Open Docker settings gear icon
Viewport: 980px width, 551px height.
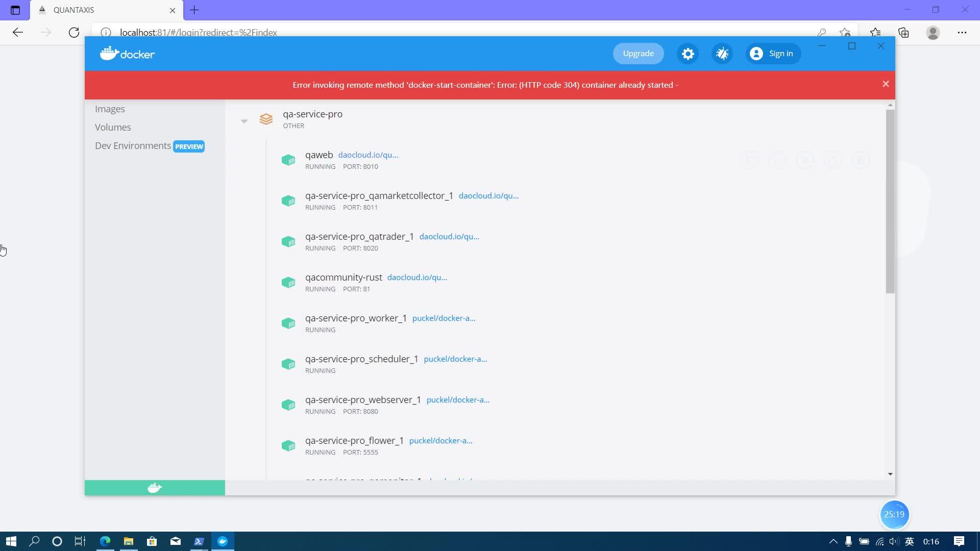(x=688, y=54)
